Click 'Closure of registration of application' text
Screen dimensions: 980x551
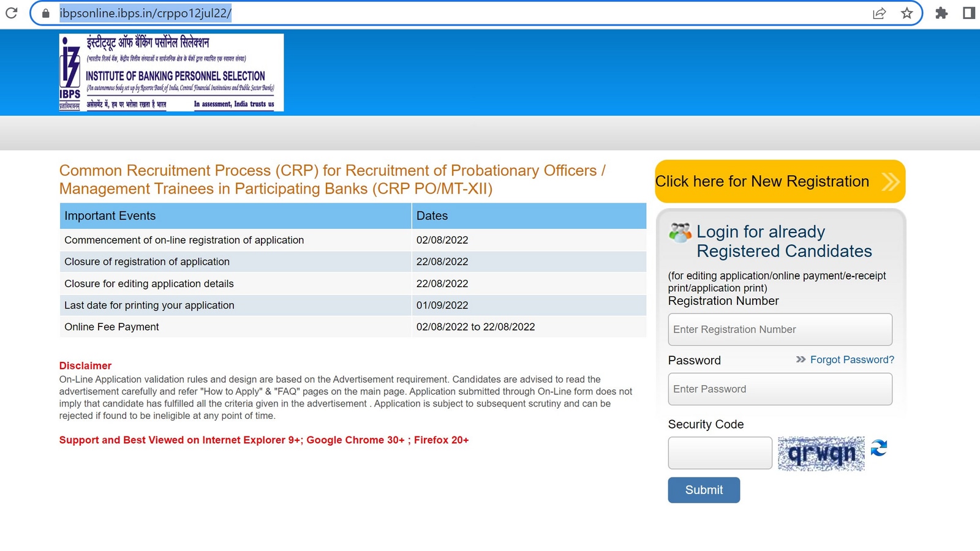147,261
